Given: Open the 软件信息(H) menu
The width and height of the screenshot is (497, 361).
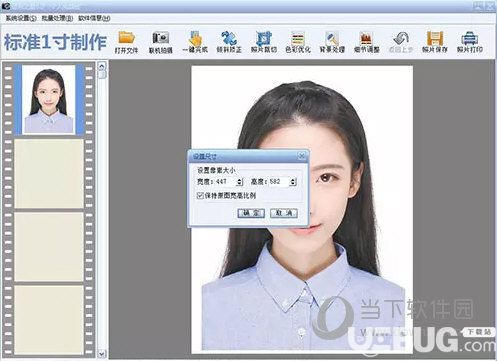Looking at the screenshot, I should (x=94, y=18).
